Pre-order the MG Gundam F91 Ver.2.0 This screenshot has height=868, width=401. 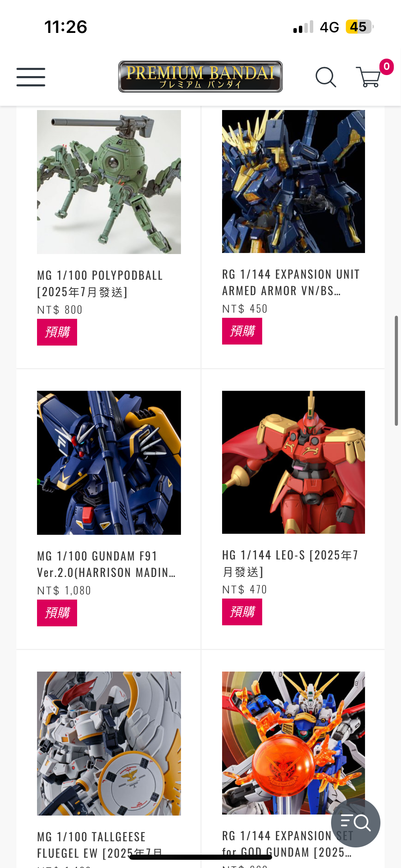coord(57,613)
